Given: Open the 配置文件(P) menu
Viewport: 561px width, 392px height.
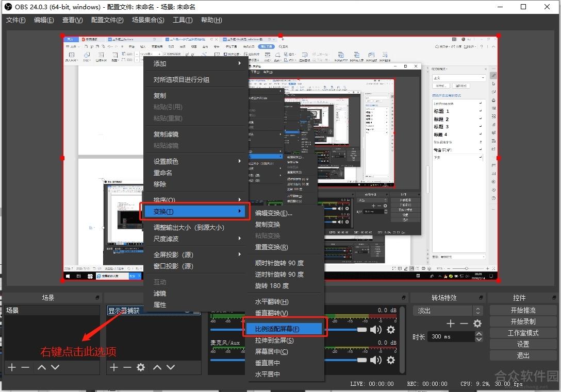Looking at the screenshot, I should coord(107,20).
